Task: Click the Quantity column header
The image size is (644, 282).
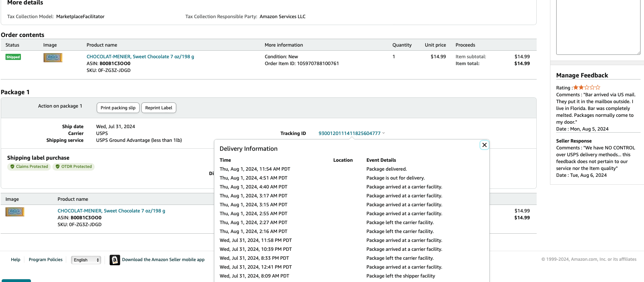Action: [x=402, y=45]
